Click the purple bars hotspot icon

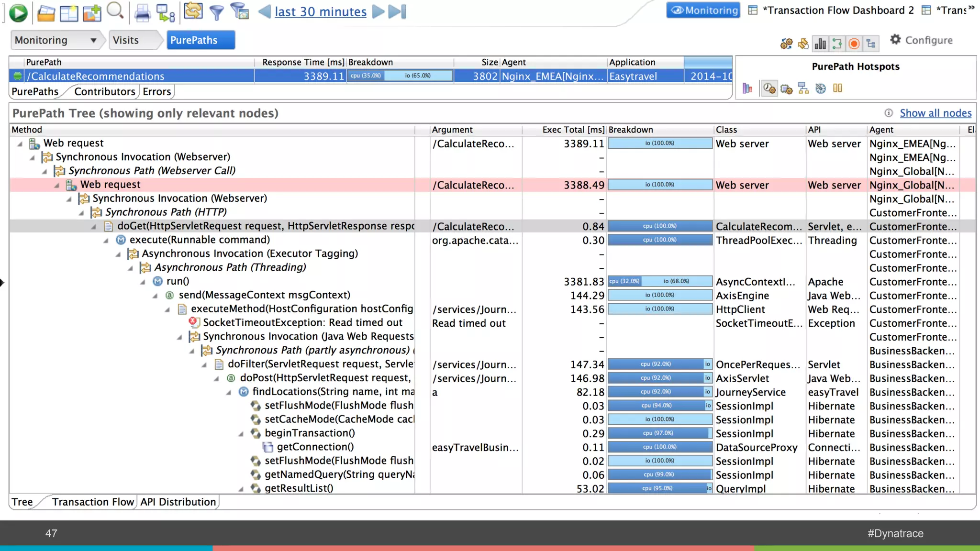click(747, 88)
